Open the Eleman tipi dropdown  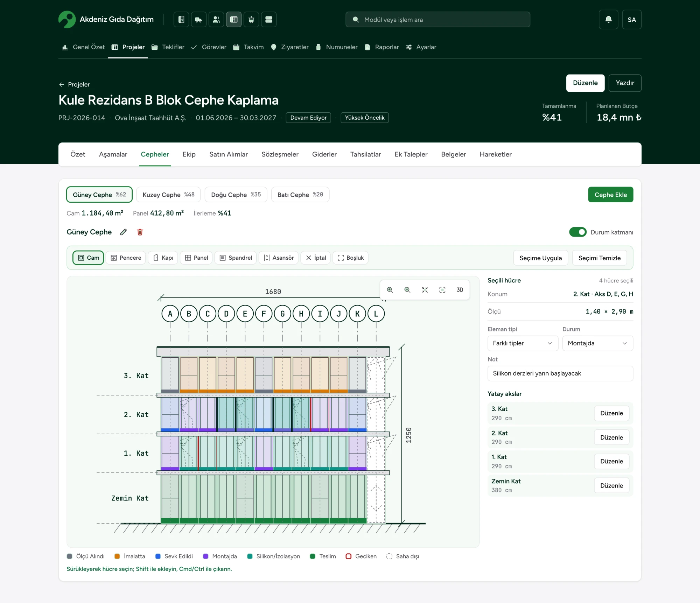[523, 343]
